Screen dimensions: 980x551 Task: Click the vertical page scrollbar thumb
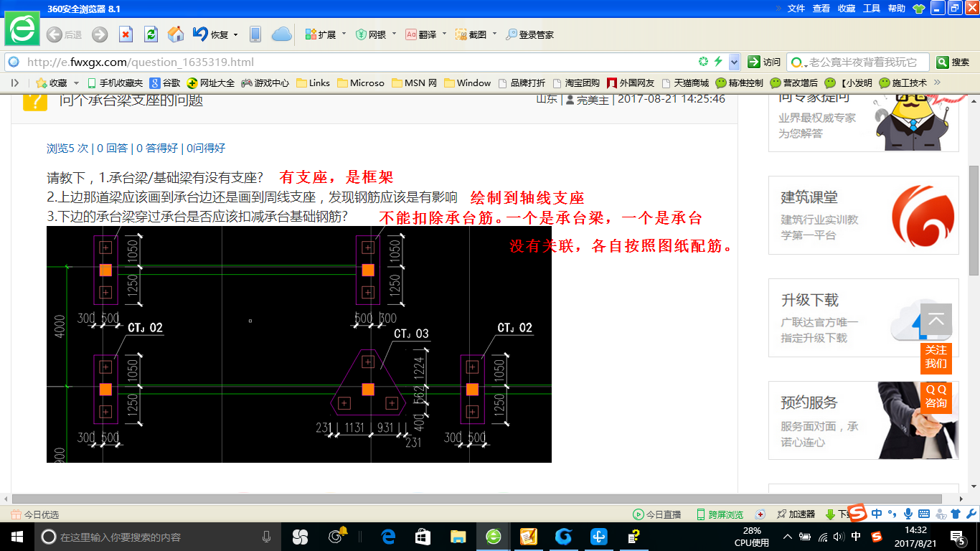pos(974,220)
